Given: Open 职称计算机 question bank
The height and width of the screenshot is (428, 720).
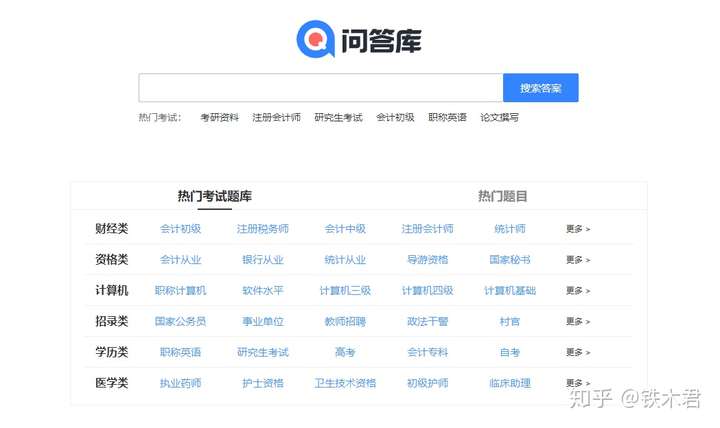Looking at the screenshot, I should coord(180,291).
